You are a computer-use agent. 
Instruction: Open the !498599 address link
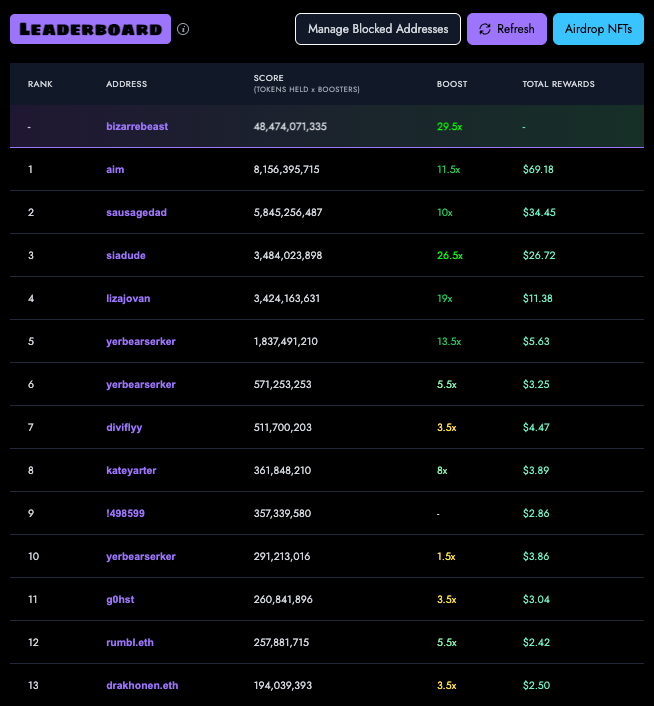125,513
